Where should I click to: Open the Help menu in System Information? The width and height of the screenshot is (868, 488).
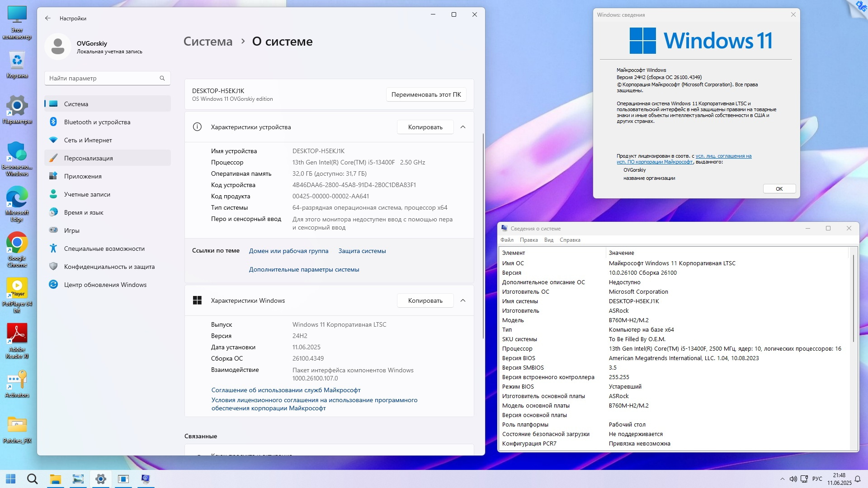click(x=570, y=240)
